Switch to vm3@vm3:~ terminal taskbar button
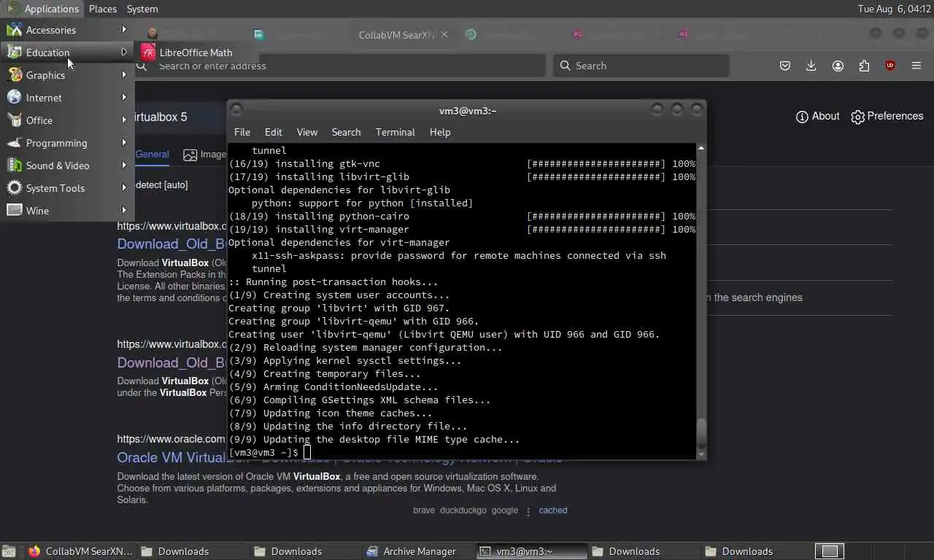The width and height of the screenshot is (934, 560). (532, 551)
